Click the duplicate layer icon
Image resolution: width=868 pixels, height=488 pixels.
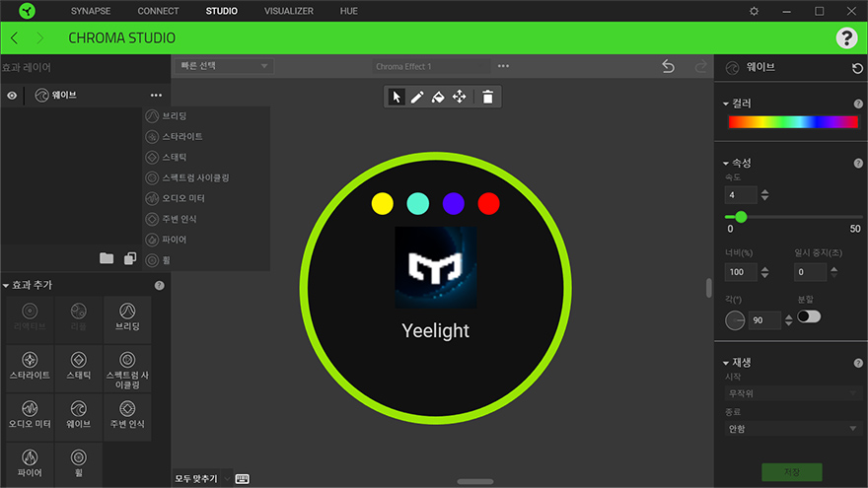tap(130, 258)
